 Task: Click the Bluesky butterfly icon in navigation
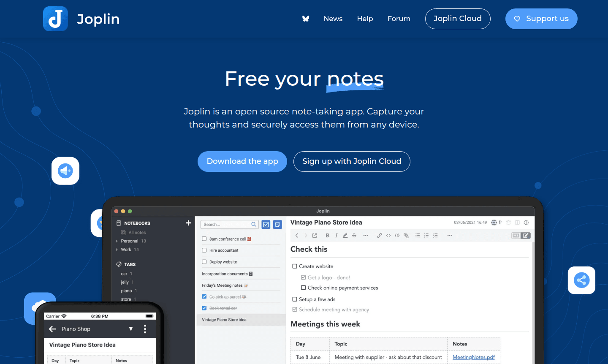pyautogui.click(x=306, y=19)
